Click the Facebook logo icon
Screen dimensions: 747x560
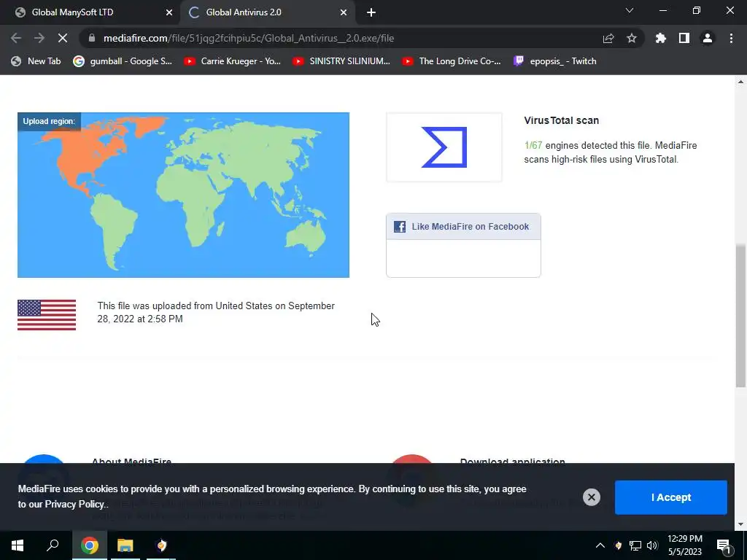(x=400, y=227)
